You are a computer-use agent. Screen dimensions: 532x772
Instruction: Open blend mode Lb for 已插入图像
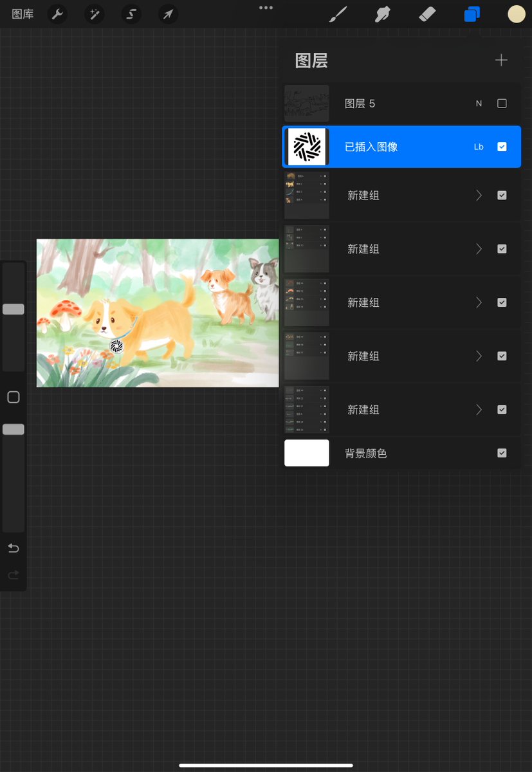479,147
